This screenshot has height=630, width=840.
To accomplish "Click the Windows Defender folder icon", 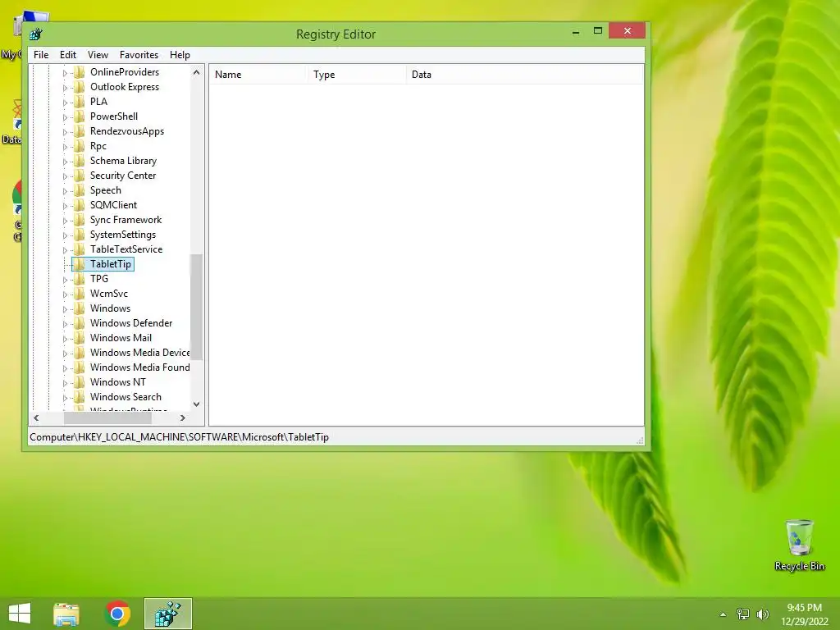I will (x=80, y=323).
